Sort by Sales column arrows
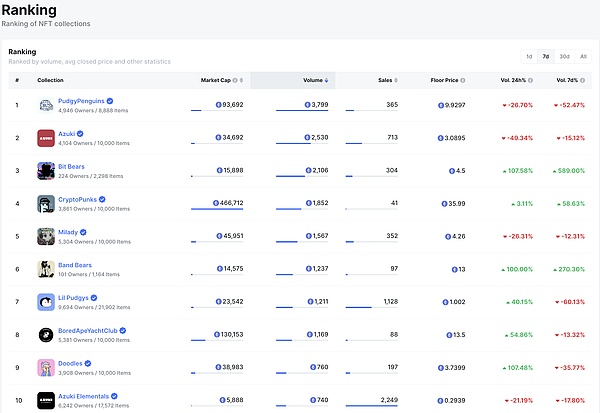The image size is (600, 413). pos(396,80)
